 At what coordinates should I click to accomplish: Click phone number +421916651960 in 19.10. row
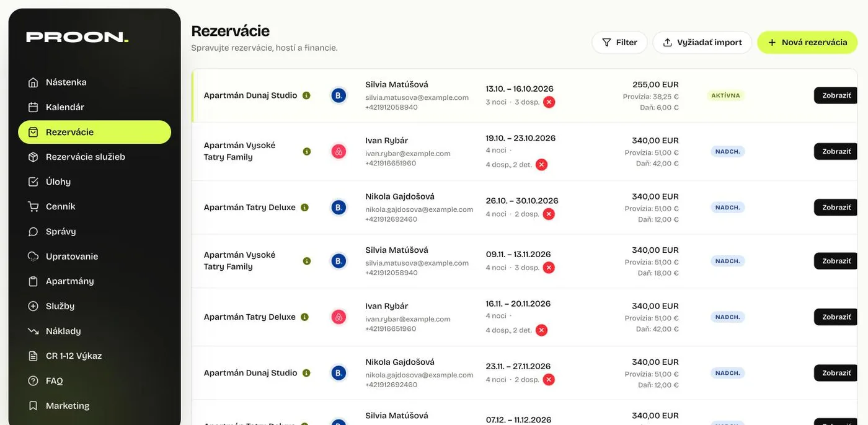(x=391, y=164)
